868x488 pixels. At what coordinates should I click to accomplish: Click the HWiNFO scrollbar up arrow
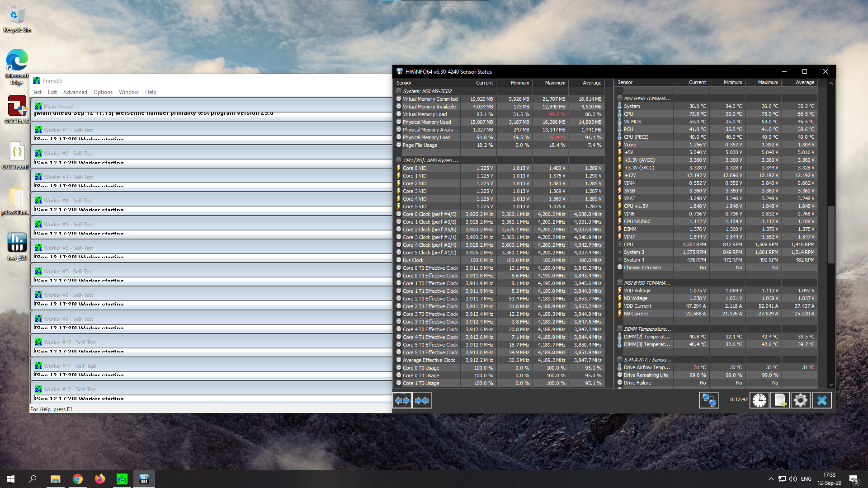pos(831,83)
